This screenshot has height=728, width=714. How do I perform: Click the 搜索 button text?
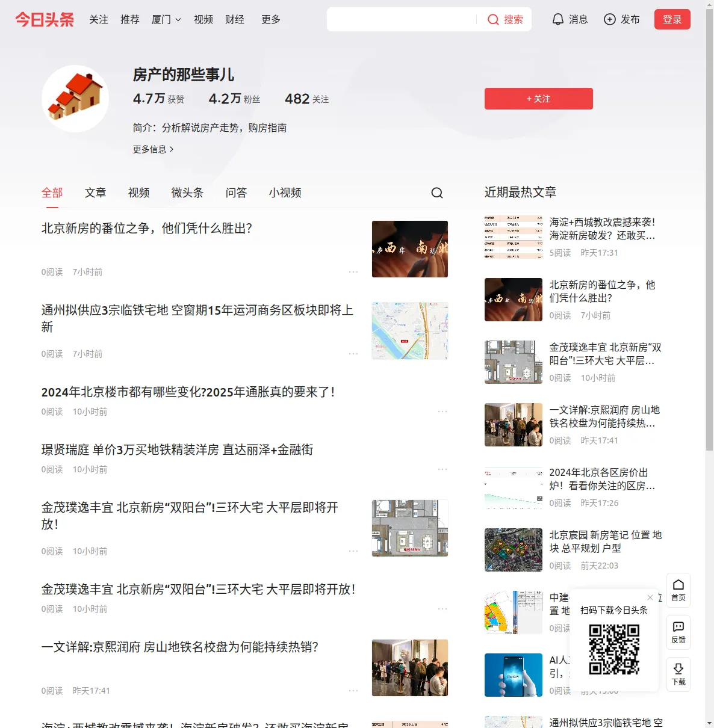[x=514, y=19]
